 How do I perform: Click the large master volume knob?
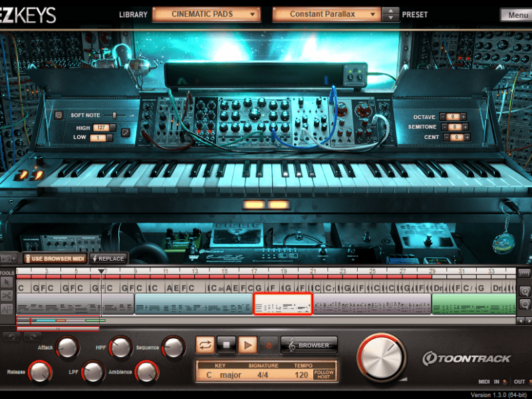381,357
